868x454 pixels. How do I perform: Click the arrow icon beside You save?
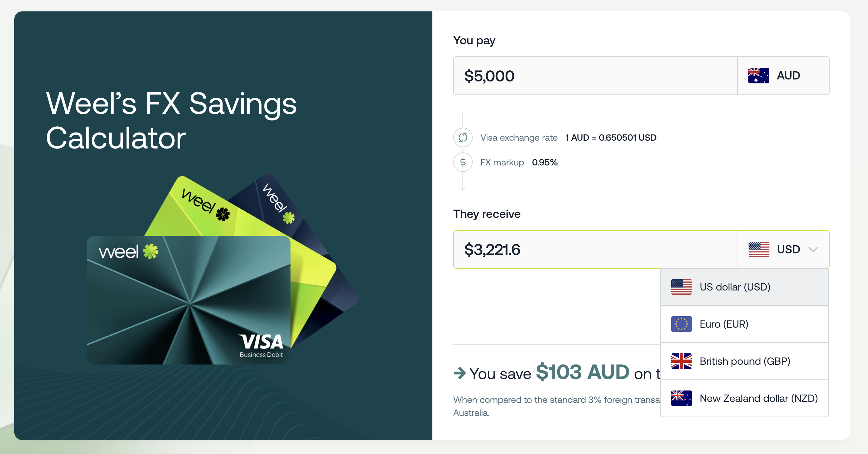[x=460, y=373]
